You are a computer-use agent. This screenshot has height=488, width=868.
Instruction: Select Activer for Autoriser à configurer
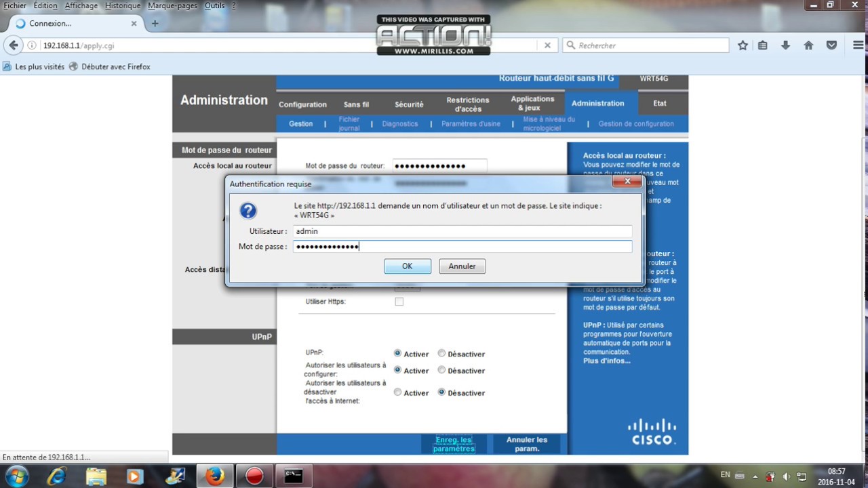pyautogui.click(x=397, y=370)
